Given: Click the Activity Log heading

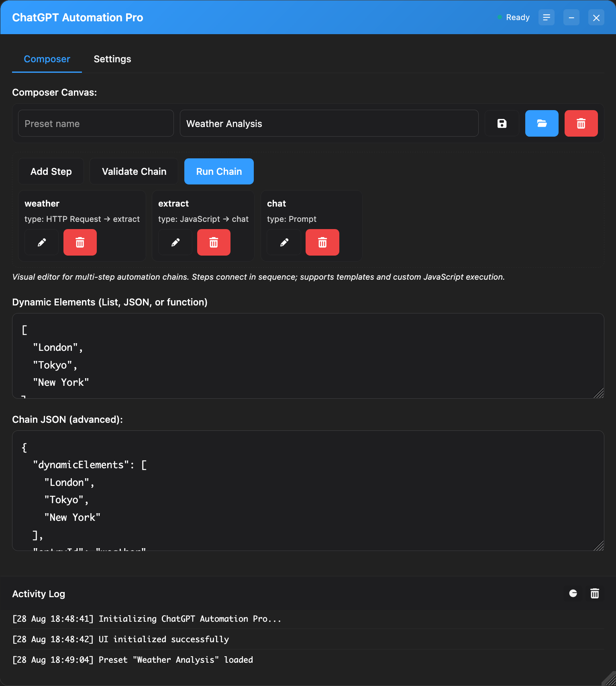Looking at the screenshot, I should pyautogui.click(x=39, y=594).
